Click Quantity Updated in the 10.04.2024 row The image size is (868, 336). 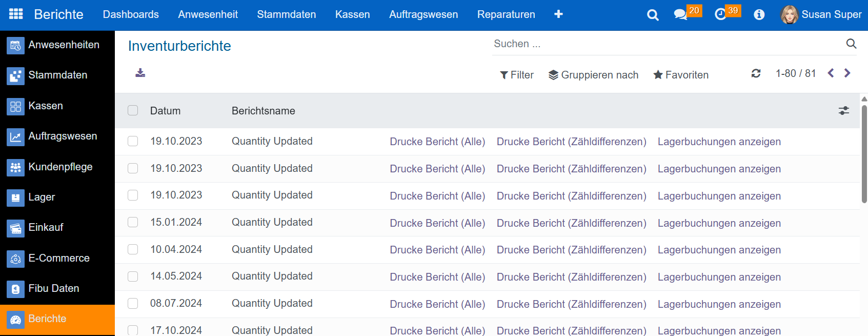[x=272, y=249]
